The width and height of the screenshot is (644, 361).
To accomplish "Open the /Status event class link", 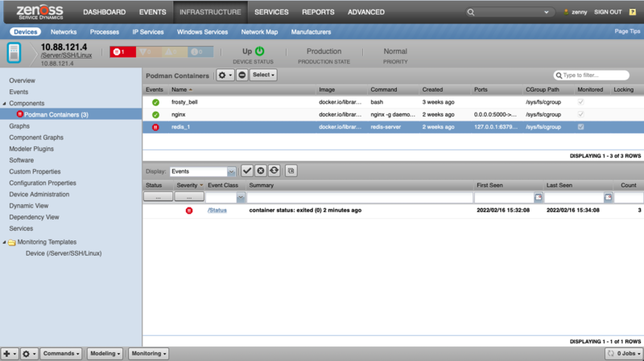I will coord(217,211).
